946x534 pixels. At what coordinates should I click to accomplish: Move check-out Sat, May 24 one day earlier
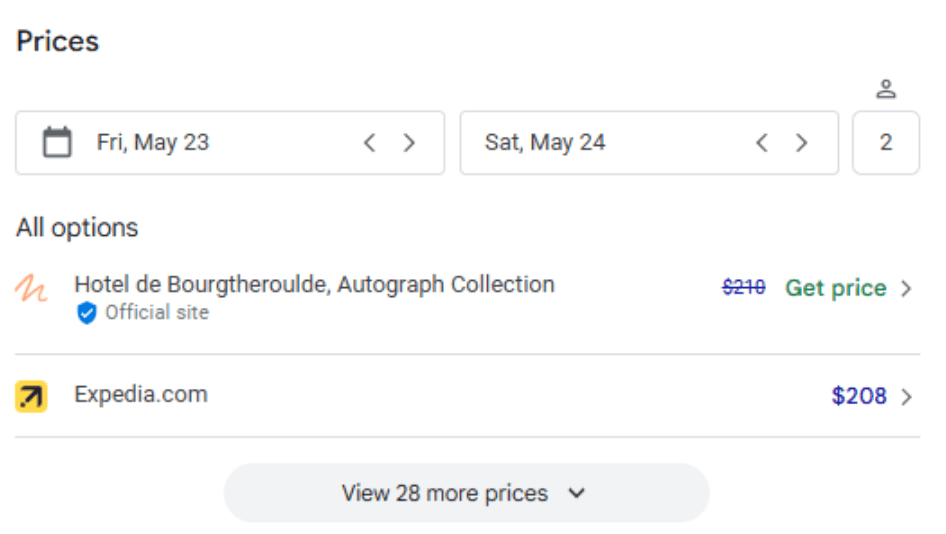click(x=762, y=143)
